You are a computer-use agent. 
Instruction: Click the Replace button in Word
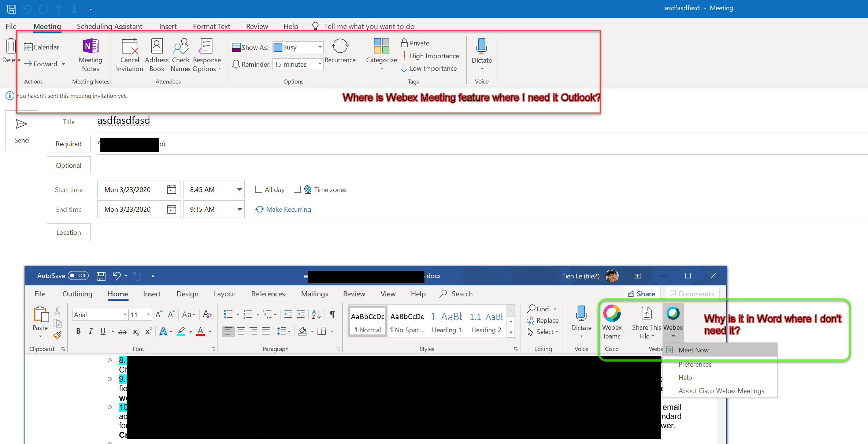click(x=542, y=321)
